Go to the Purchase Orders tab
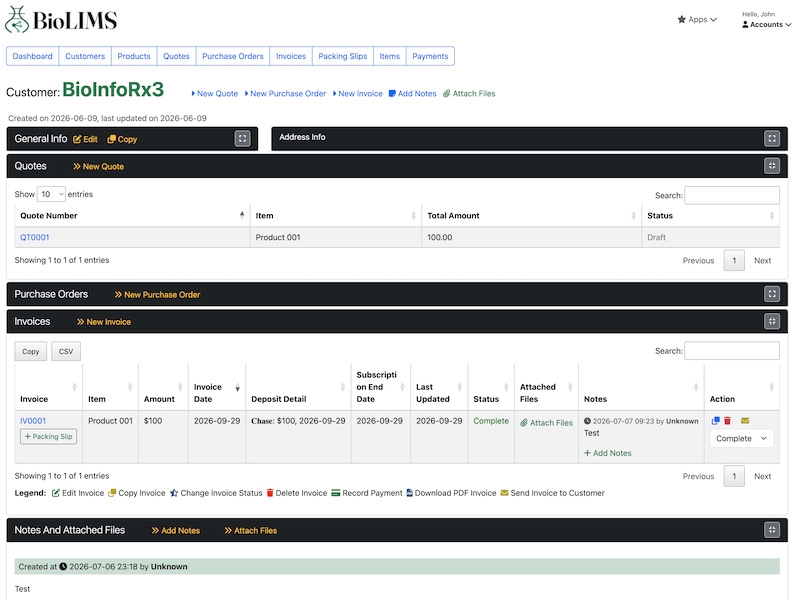795x600 pixels. pyautogui.click(x=233, y=56)
